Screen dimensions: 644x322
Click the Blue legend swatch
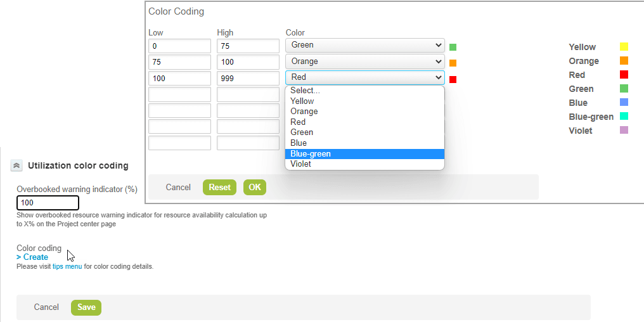pos(624,103)
